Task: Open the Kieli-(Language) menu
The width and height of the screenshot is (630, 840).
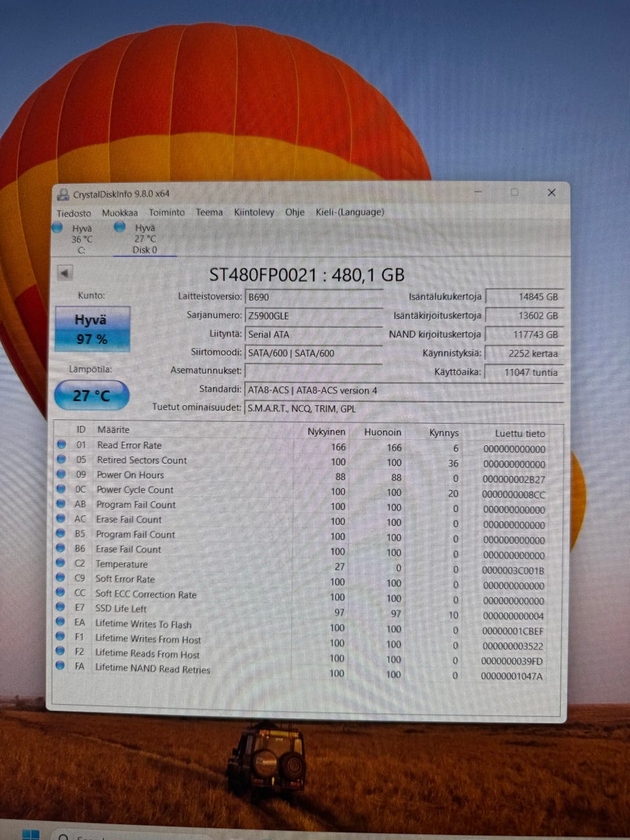Action: (x=350, y=212)
